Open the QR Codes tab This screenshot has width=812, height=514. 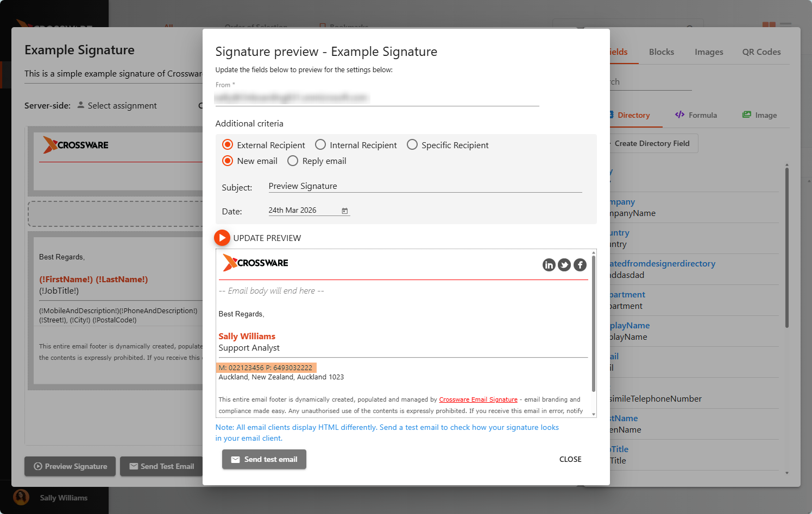click(x=761, y=52)
